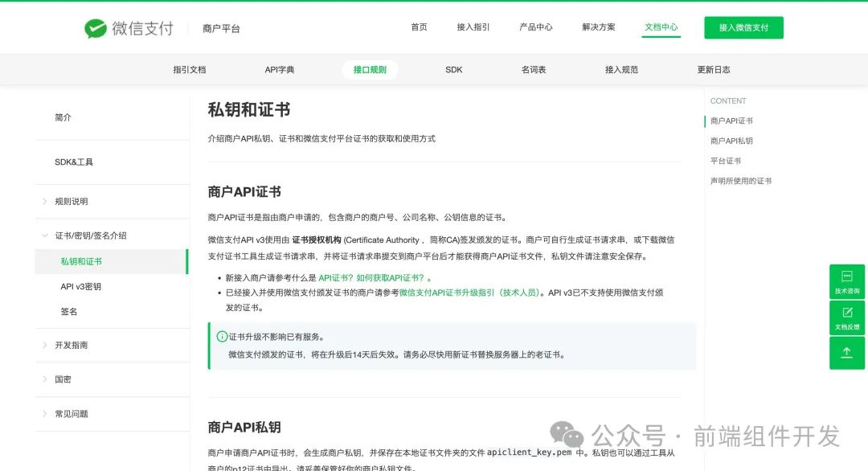
Task: Click the 商户平台 header label
Action: pyautogui.click(x=221, y=28)
